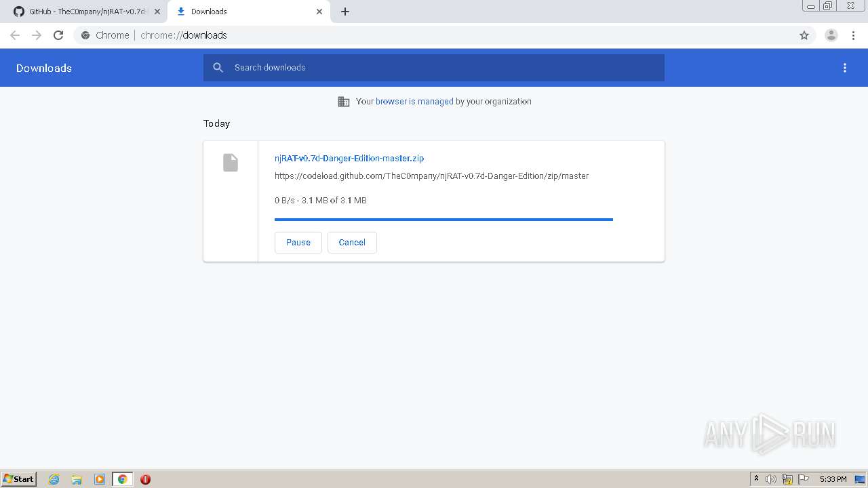Switch to the Downloads tab
This screenshot has width=868, height=488.
click(x=248, y=12)
